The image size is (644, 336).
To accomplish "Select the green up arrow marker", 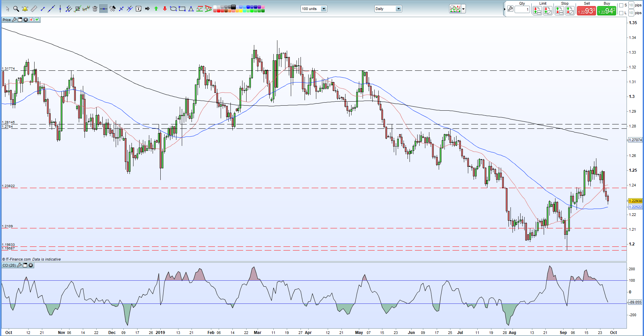I will 156,9.
